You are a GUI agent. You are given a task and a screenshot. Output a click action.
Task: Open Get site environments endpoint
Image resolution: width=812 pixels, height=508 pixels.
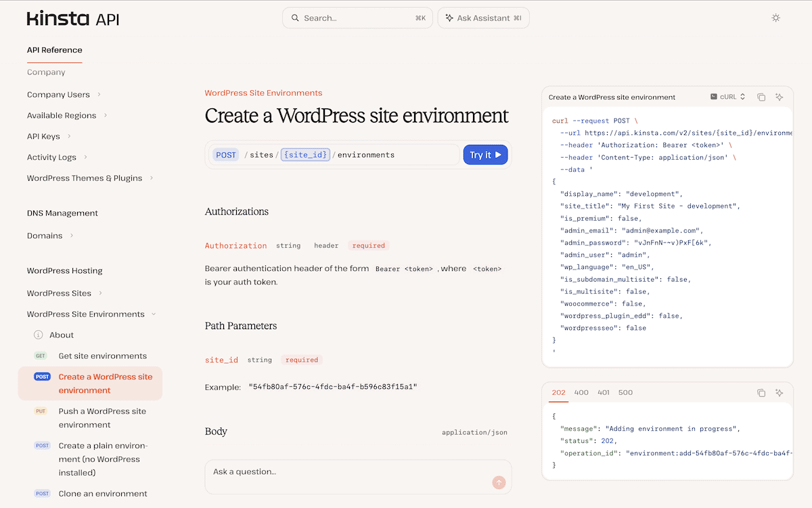(103, 356)
